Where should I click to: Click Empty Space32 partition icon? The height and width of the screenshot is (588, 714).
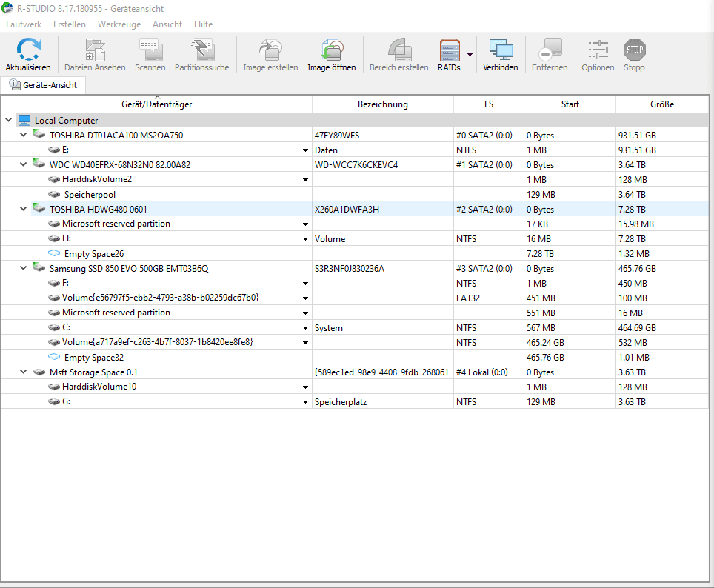tap(54, 357)
